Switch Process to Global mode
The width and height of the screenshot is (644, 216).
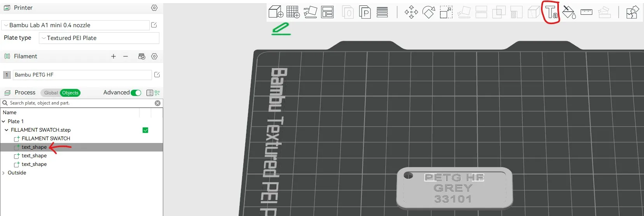pyautogui.click(x=51, y=93)
